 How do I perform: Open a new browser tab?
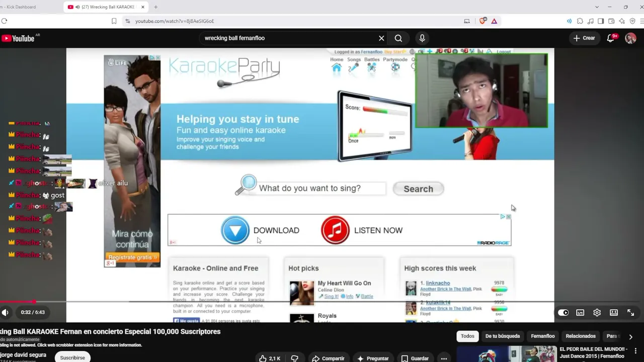pos(155,7)
